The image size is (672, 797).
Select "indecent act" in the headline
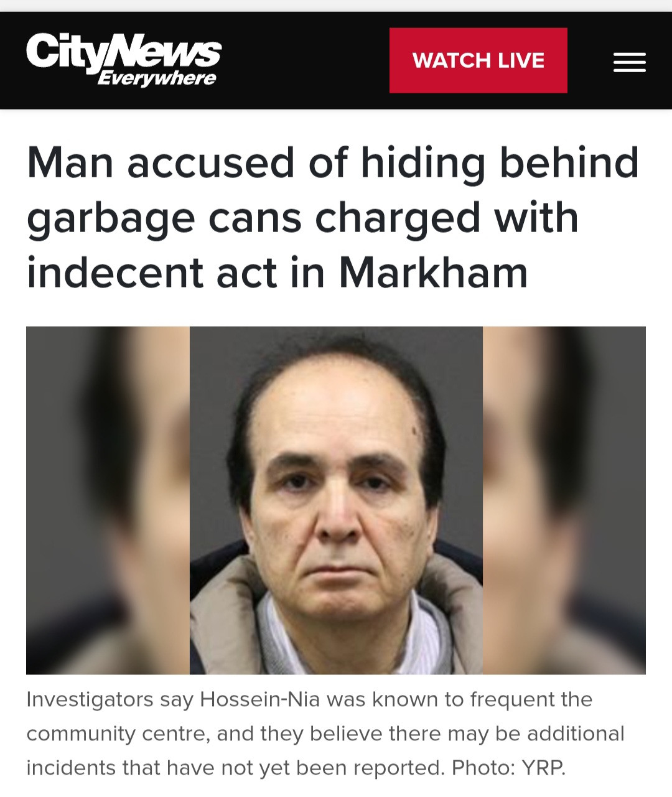(151, 273)
